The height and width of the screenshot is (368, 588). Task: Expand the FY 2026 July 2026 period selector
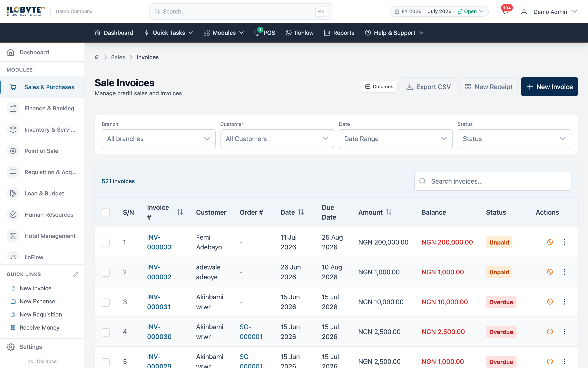[x=439, y=11]
